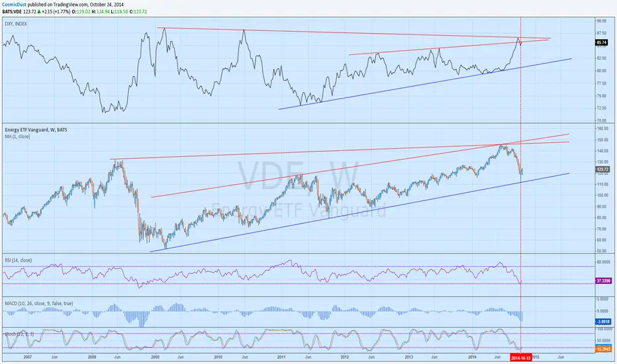Click the 160.00 level on VDE price axis
The image size is (617, 364).
coord(602,128)
